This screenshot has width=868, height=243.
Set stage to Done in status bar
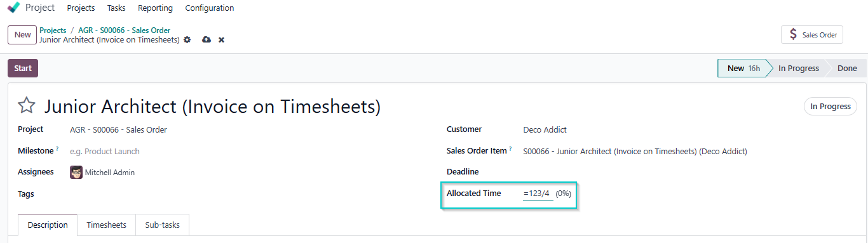tap(846, 69)
